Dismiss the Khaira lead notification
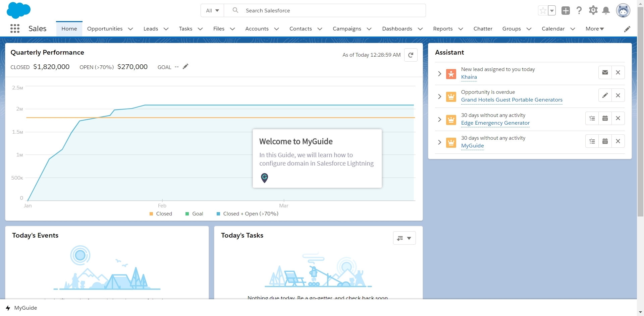 tap(618, 72)
